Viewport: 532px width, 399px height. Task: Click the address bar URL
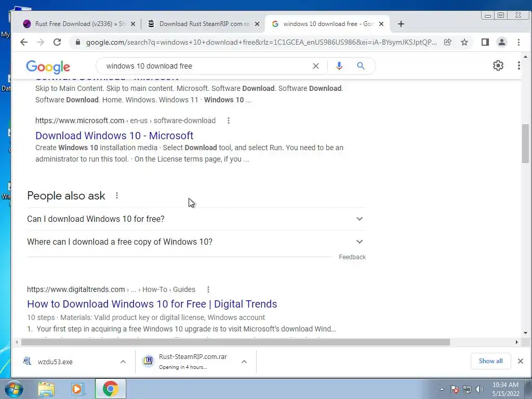(x=261, y=42)
